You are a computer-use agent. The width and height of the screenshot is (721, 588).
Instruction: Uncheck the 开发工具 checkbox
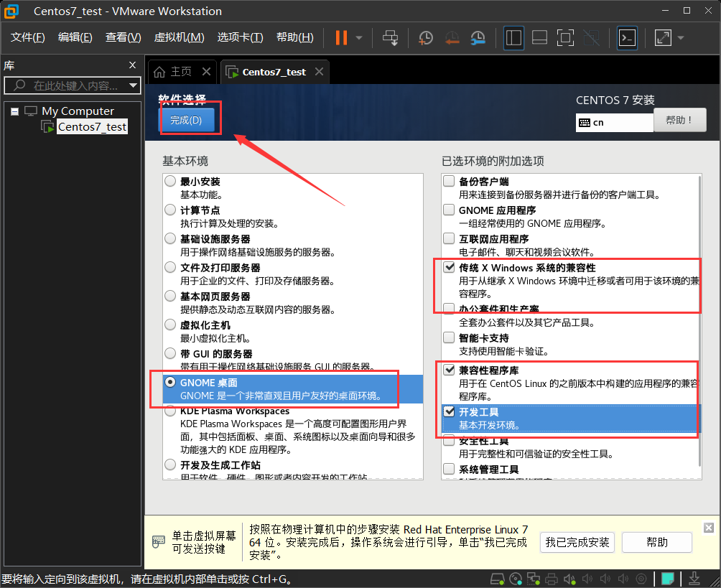tap(449, 411)
